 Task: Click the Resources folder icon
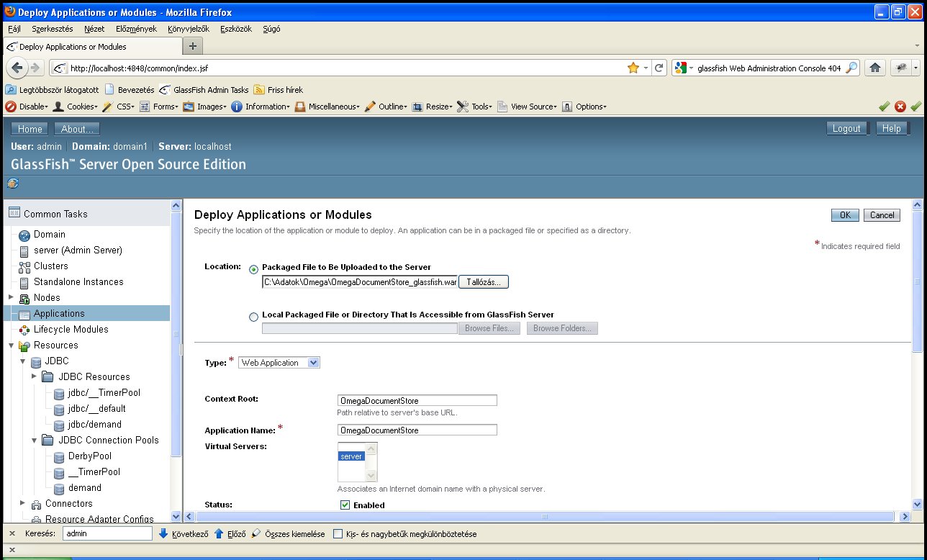(x=24, y=346)
